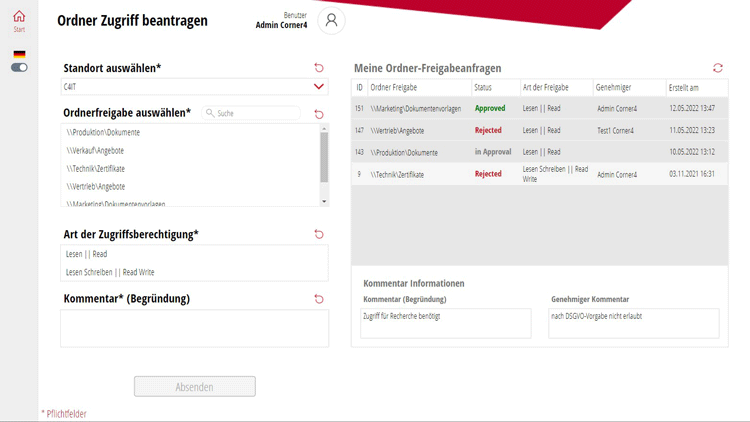
Task: Click the search magnifier icon
Action: 210,113
